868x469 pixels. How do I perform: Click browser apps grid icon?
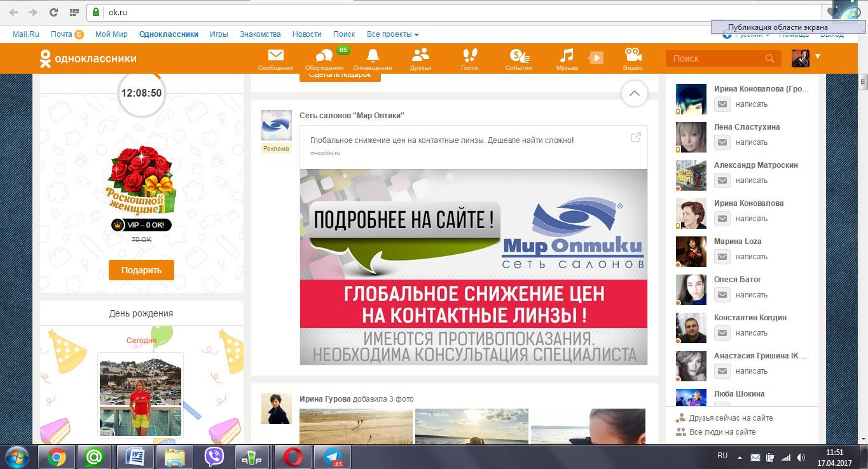74,12
